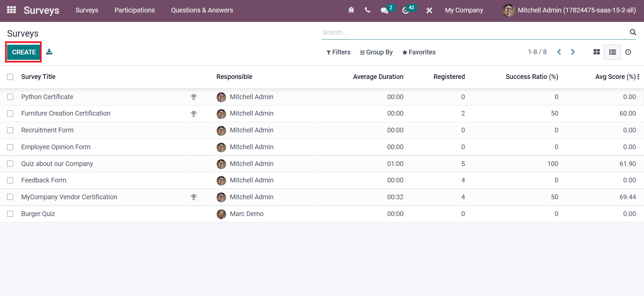Image resolution: width=644 pixels, height=296 pixels.
Task: Switch to list view icon
Action: click(612, 52)
